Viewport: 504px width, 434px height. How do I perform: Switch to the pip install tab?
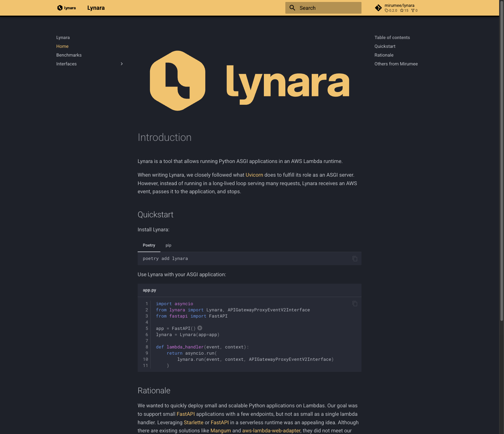[x=168, y=245]
